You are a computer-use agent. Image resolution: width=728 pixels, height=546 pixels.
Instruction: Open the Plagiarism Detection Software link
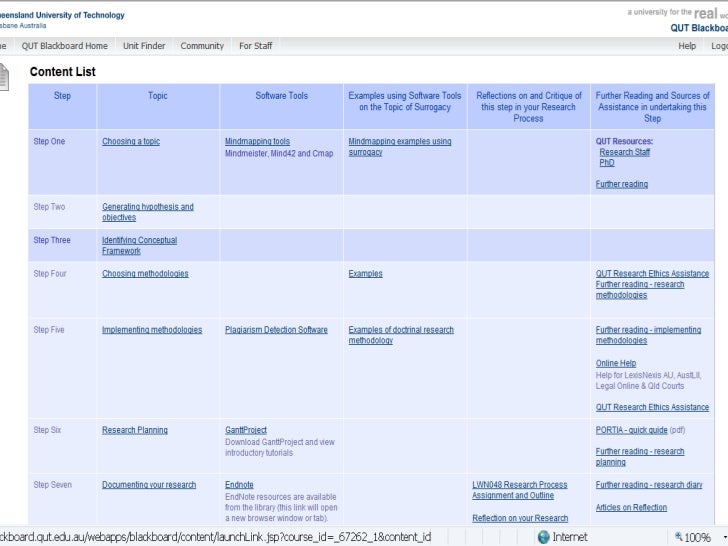click(x=276, y=330)
